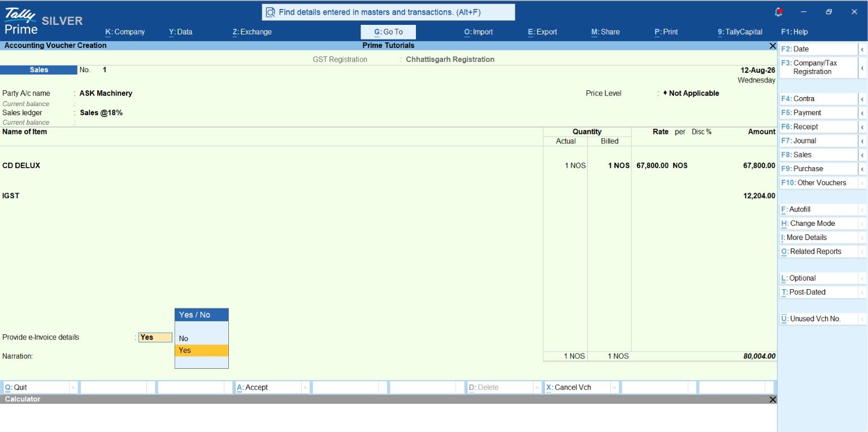The width and height of the screenshot is (868, 432).
Task: Click the Autofill button
Action: (x=819, y=210)
